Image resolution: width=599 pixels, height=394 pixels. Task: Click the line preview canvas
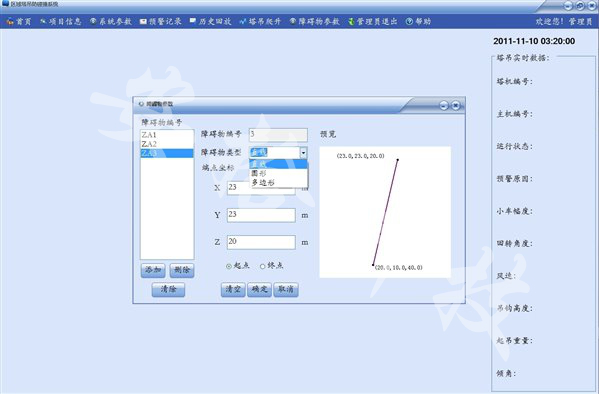(x=385, y=212)
